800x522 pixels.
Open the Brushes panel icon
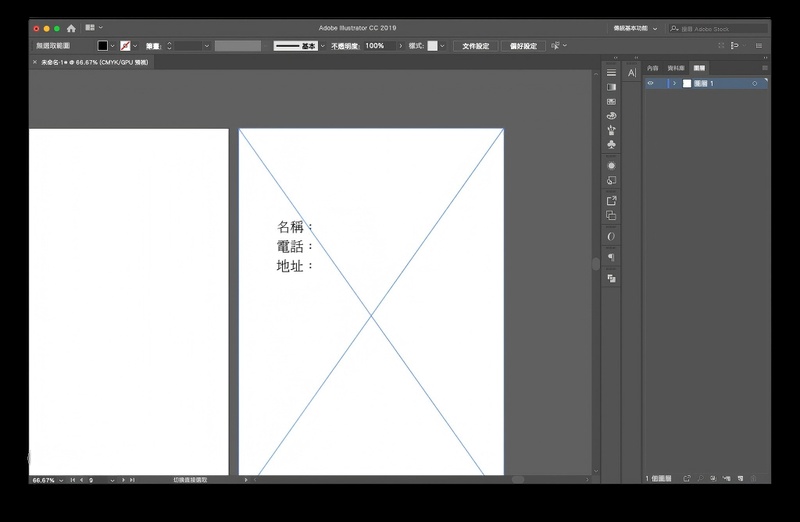pos(611,130)
